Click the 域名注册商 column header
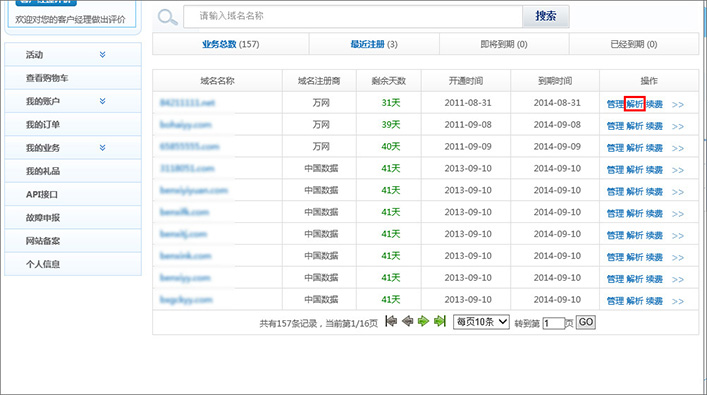The height and width of the screenshot is (395, 707). [x=319, y=81]
